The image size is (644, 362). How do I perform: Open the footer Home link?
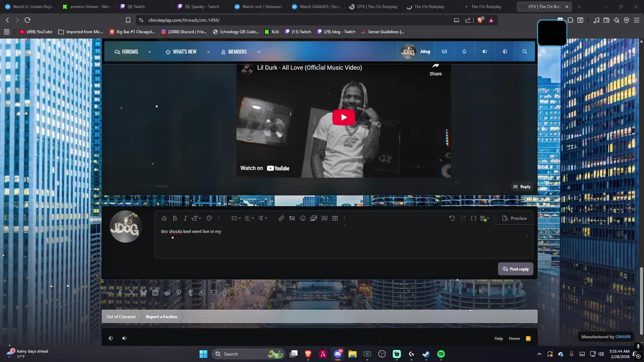coord(514,338)
